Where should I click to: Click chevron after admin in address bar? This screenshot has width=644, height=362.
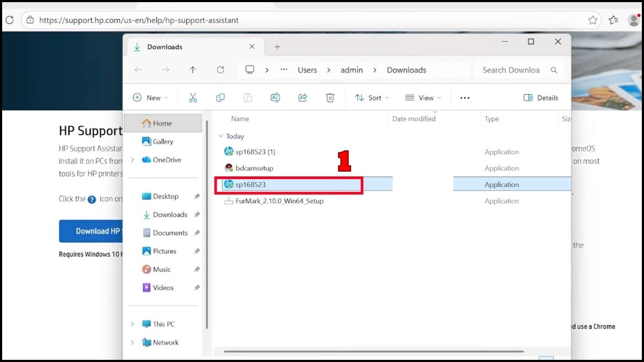(375, 70)
